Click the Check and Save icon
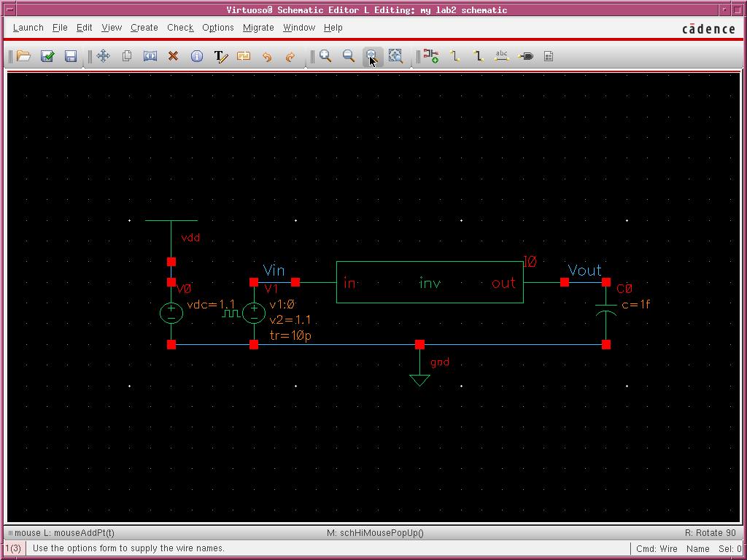Screen dimensions: 747x560 tap(47, 56)
